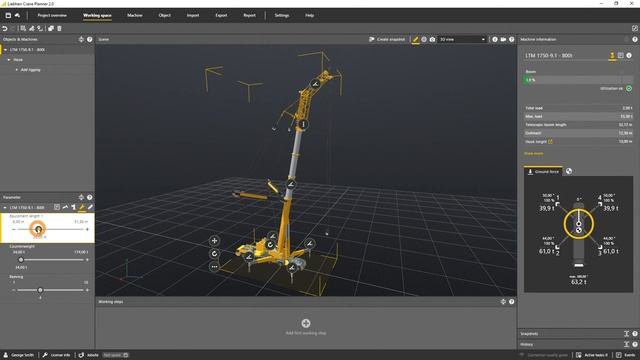
Task: Click the help icon in Parameter panel
Action: 89,198
